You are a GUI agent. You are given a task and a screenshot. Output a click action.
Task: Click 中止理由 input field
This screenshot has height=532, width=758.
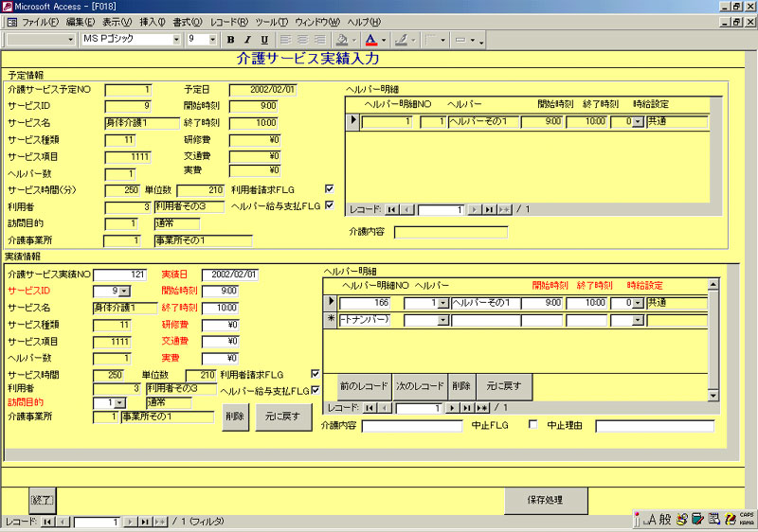coord(655,426)
